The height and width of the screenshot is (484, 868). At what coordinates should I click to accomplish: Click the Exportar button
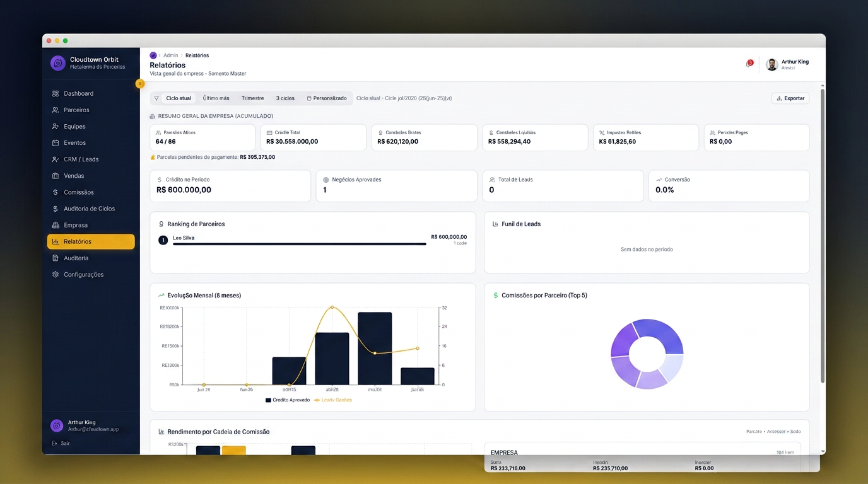click(790, 98)
